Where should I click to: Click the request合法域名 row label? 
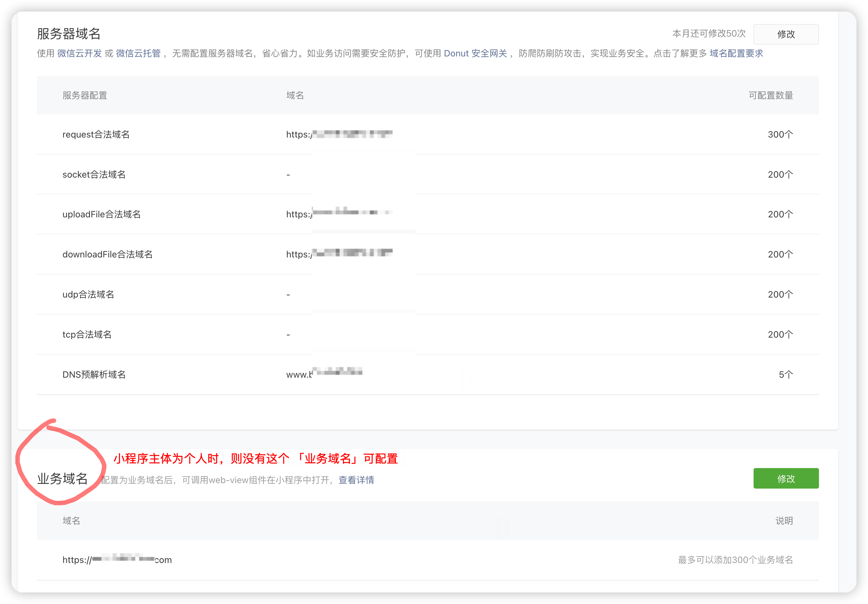point(96,134)
